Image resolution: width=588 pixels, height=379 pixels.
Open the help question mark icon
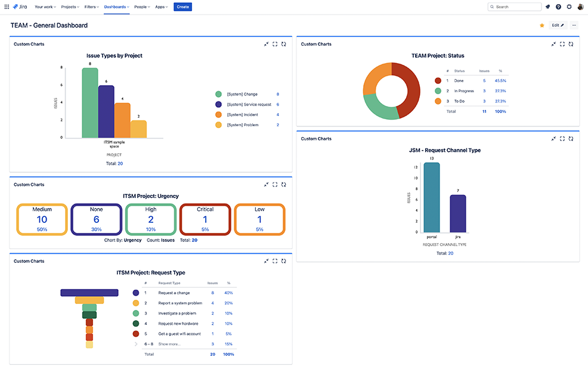558,7
